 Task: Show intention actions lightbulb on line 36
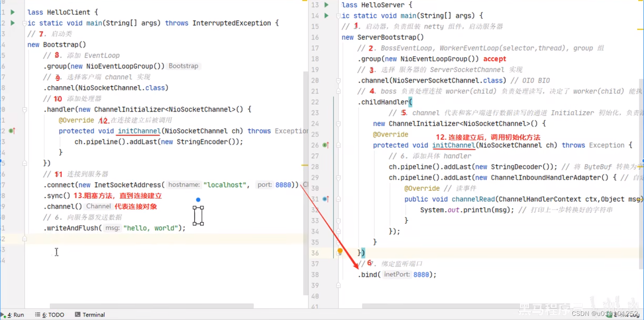pos(340,251)
